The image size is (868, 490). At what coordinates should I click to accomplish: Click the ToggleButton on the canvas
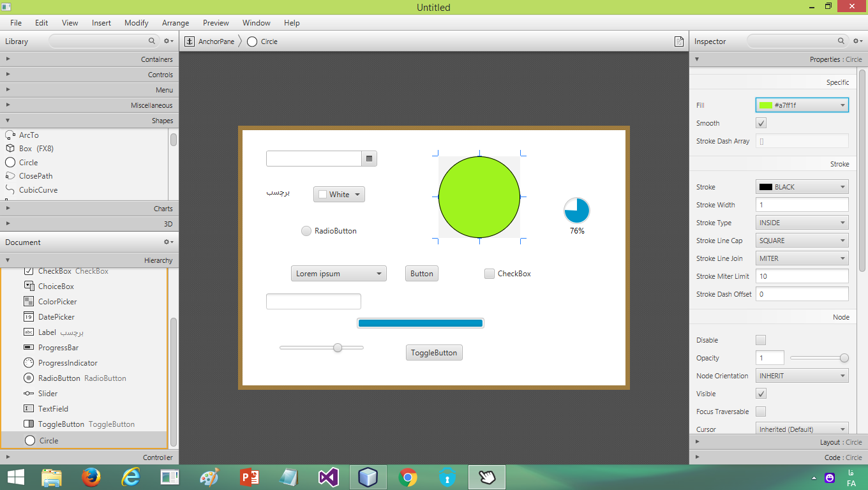click(434, 353)
